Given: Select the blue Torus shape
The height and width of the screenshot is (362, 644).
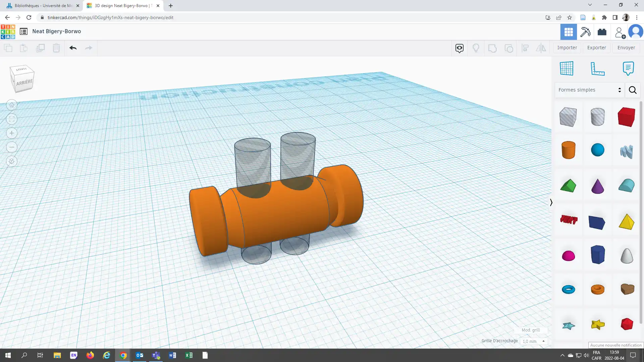Looking at the screenshot, I should click(x=568, y=289).
